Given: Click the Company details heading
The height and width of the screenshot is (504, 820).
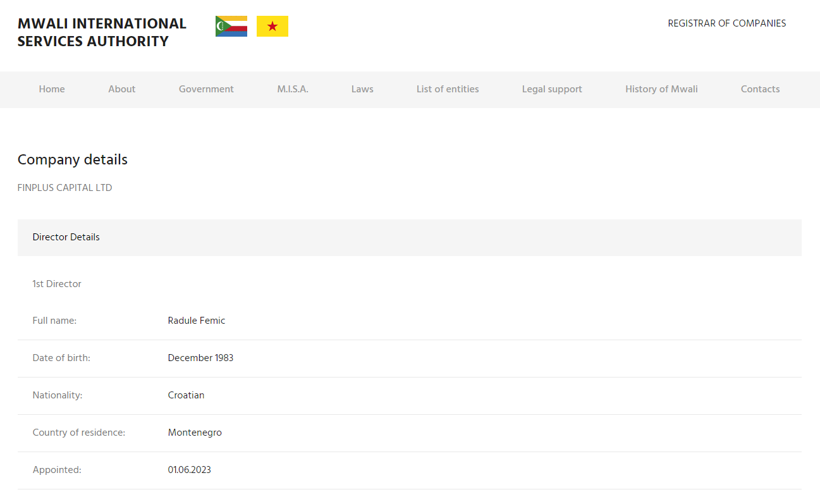Looking at the screenshot, I should 73,160.
